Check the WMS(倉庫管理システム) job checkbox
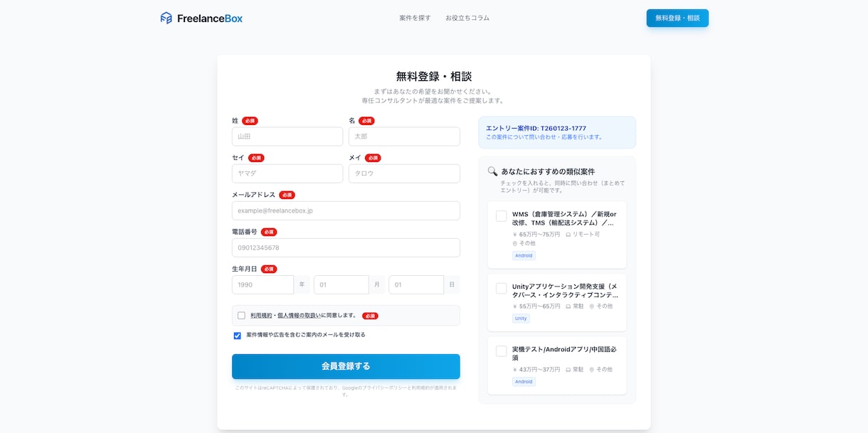Viewport: 868px width, 433px height. (501, 216)
